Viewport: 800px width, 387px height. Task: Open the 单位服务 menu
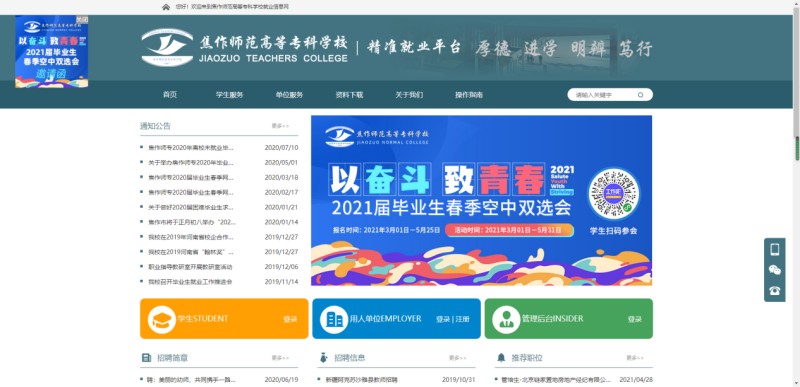click(289, 95)
